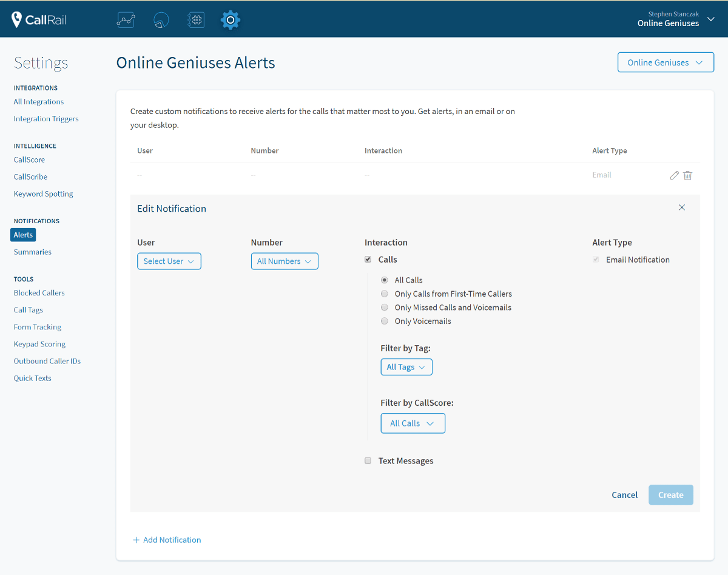Go to All Integrations
This screenshot has height=575, width=728.
pyautogui.click(x=39, y=102)
